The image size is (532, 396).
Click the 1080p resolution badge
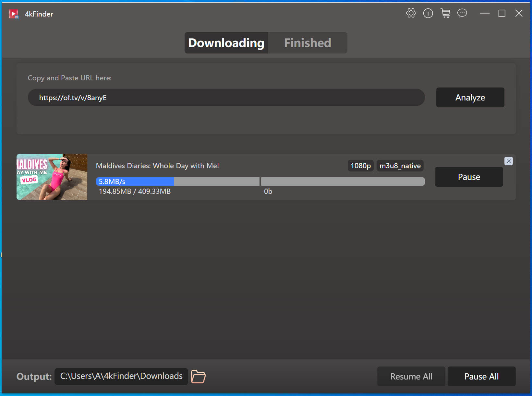tap(360, 166)
